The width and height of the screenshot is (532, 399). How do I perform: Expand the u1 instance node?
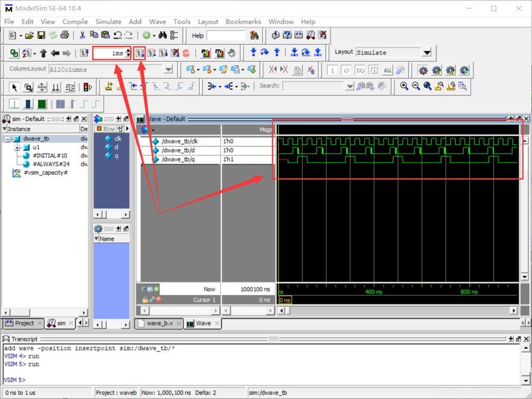[17, 148]
